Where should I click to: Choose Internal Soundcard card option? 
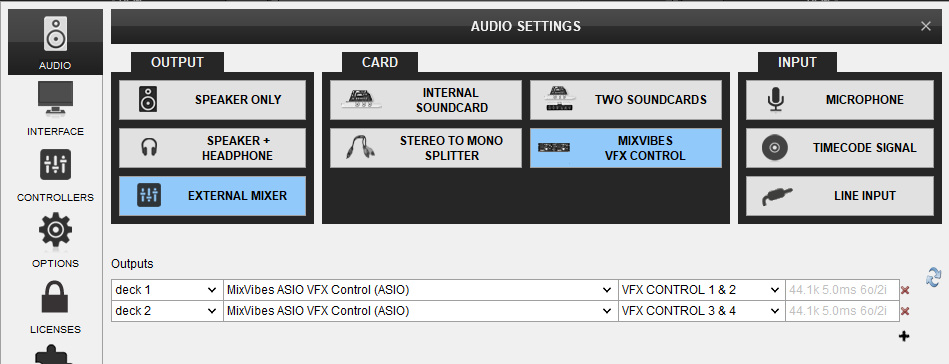pyautogui.click(x=425, y=100)
